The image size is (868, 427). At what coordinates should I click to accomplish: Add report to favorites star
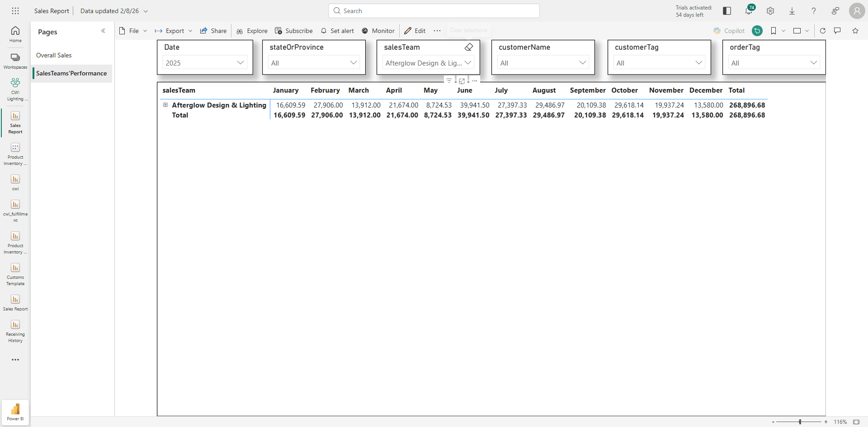[855, 31]
